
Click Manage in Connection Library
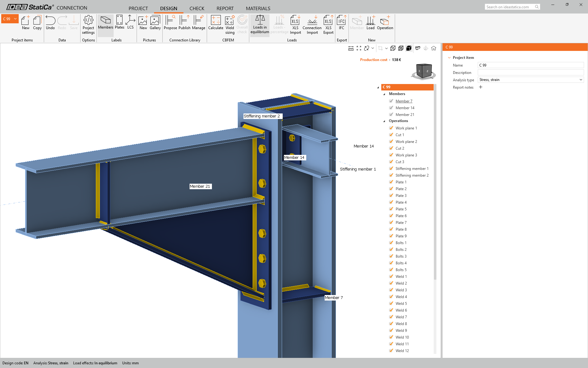coord(198,22)
